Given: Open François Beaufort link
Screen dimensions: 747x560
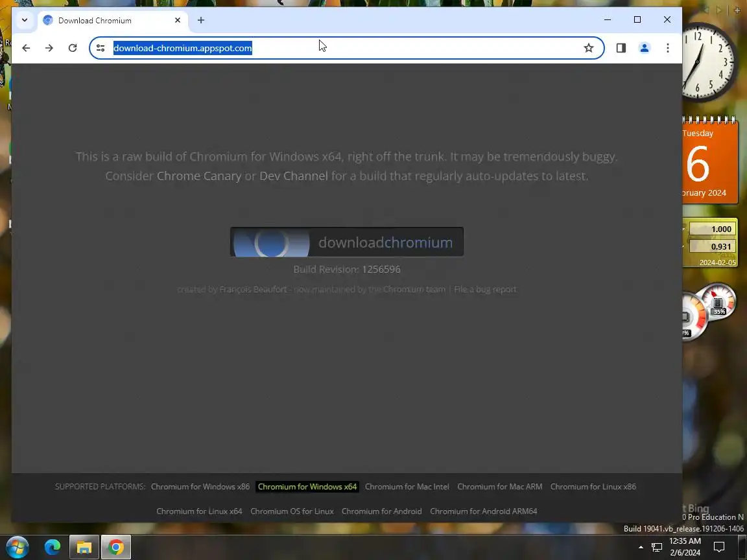Looking at the screenshot, I should coord(253,290).
